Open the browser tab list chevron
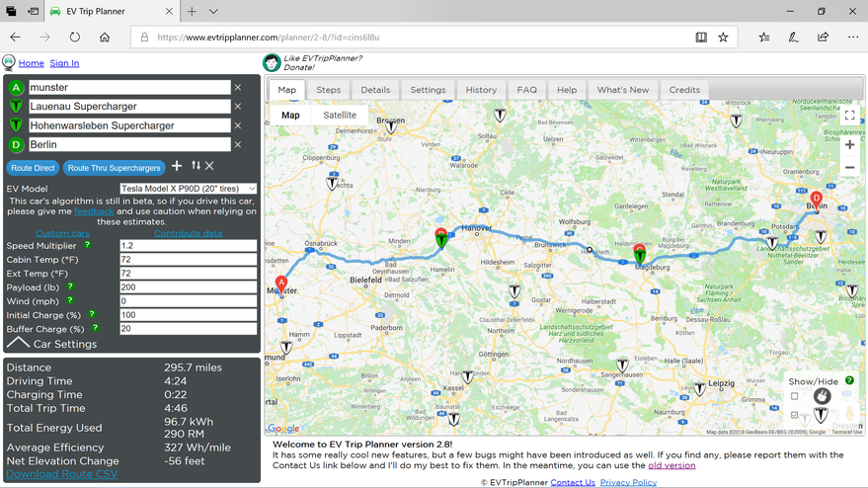Viewport: 868px width, 488px height. click(x=213, y=12)
